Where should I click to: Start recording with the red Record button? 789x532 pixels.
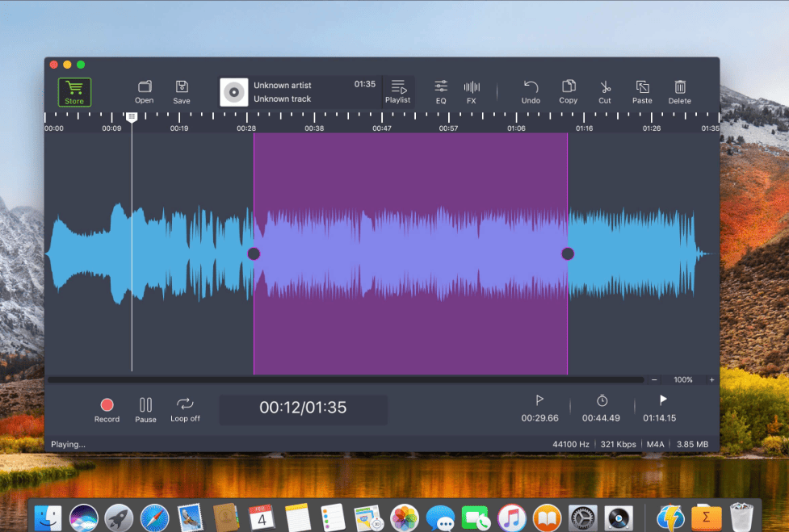click(x=107, y=410)
